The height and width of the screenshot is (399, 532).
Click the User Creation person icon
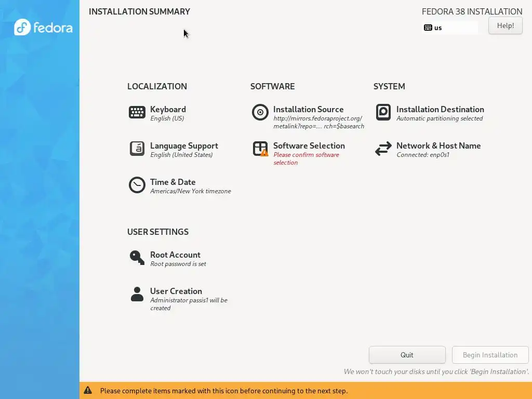(137, 294)
